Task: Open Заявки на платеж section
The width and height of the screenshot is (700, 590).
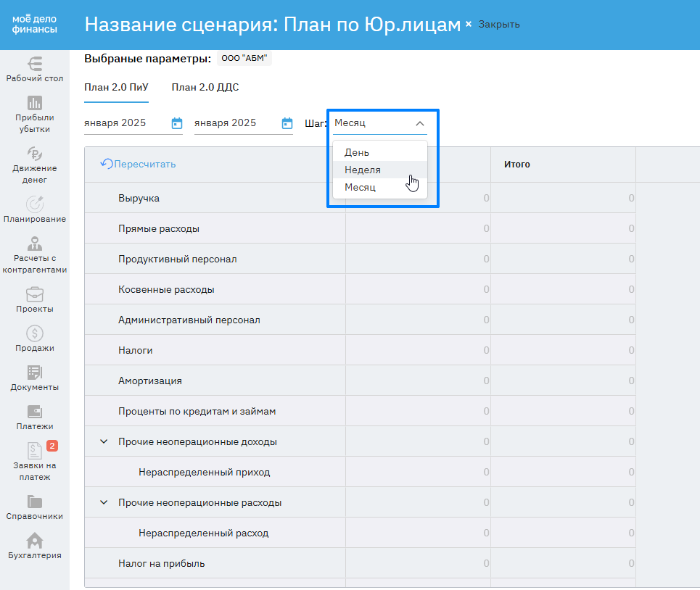Action: [x=34, y=462]
